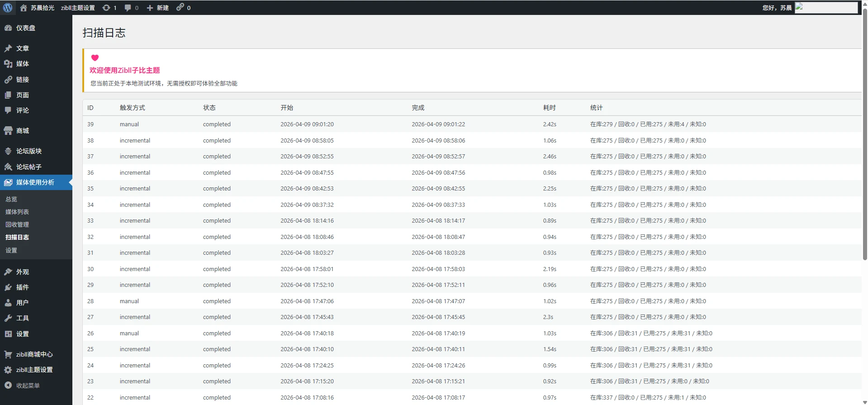
Task: Click the 新建 plus icon
Action: point(150,8)
